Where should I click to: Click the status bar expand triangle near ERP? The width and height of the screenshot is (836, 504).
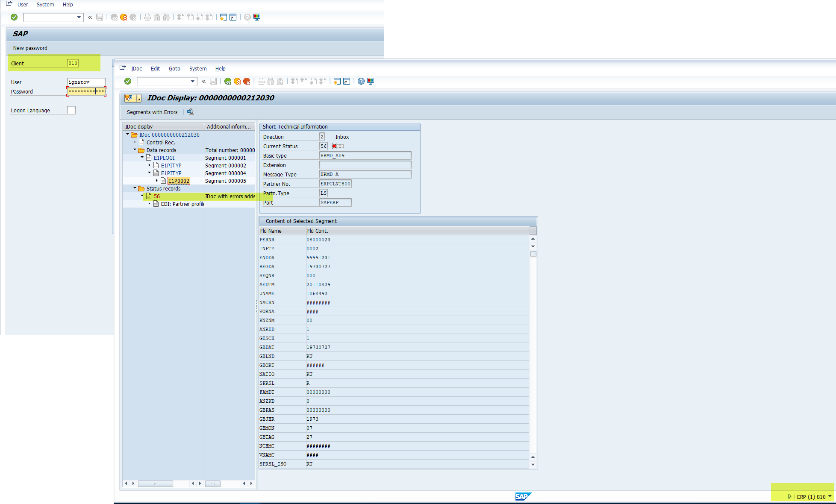[789, 496]
